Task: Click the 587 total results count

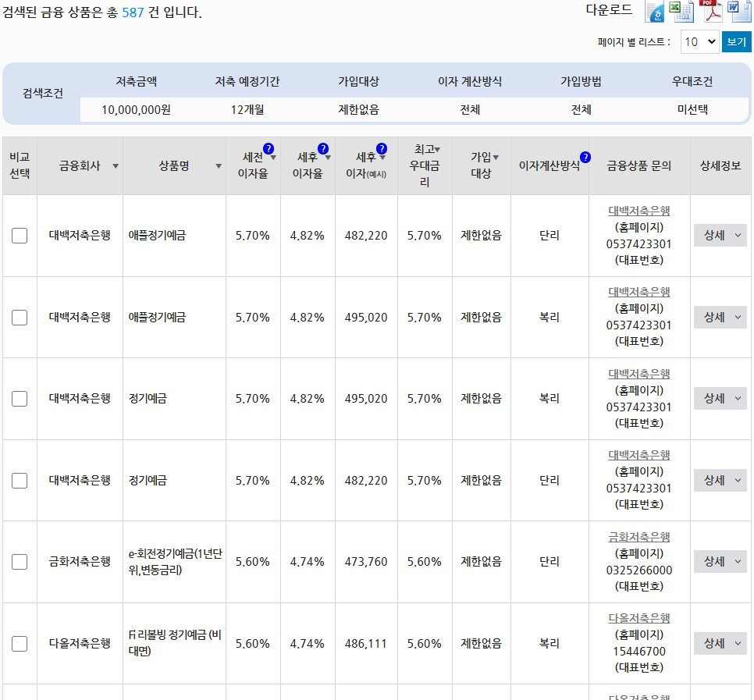Action: click(x=133, y=12)
